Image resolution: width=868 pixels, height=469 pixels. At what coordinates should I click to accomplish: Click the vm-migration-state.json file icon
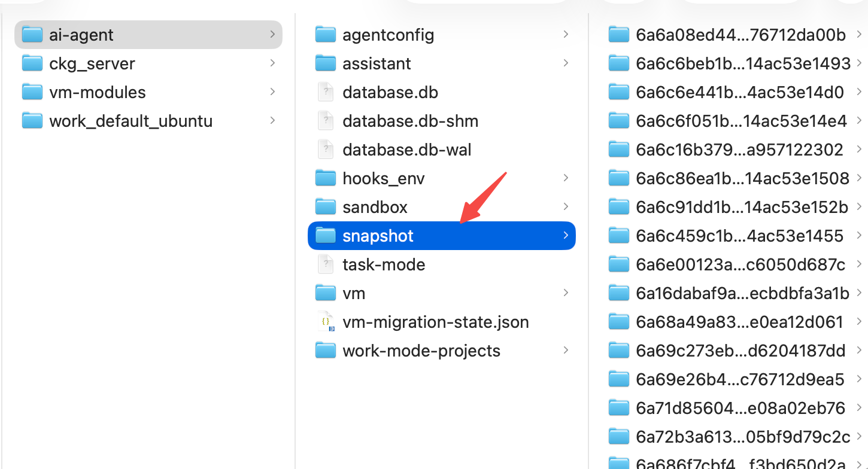tap(326, 322)
